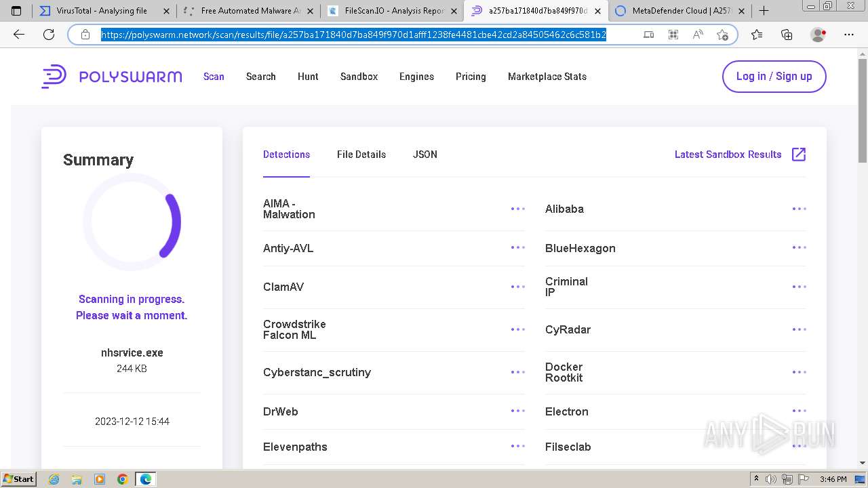Click the Windows Start button
The image size is (868, 488).
(18, 479)
